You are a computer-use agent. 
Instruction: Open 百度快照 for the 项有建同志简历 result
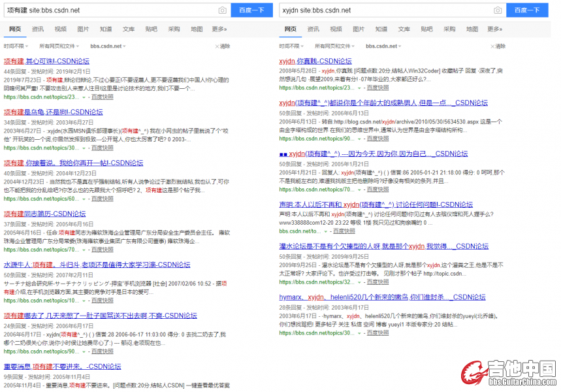[103, 250]
